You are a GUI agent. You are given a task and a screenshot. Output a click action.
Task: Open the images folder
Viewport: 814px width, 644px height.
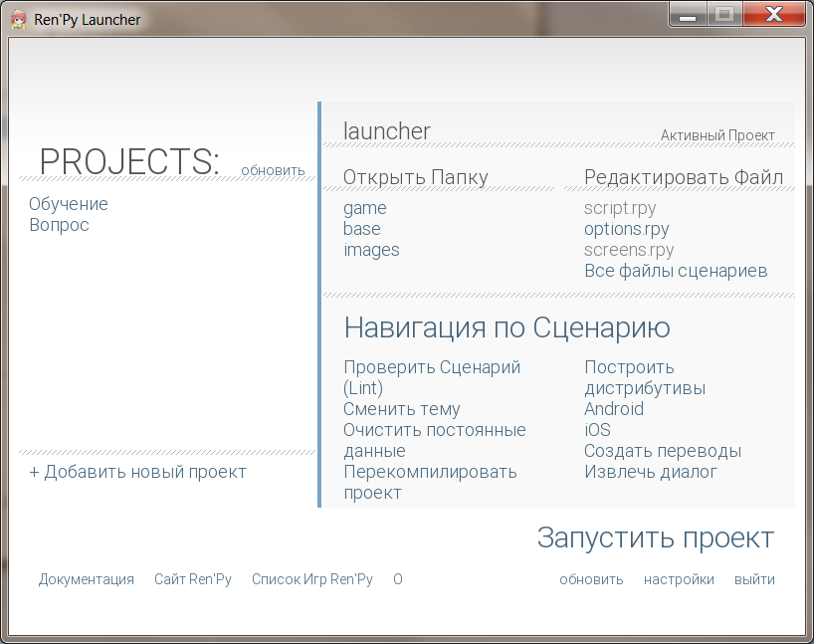tap(371, 250)
